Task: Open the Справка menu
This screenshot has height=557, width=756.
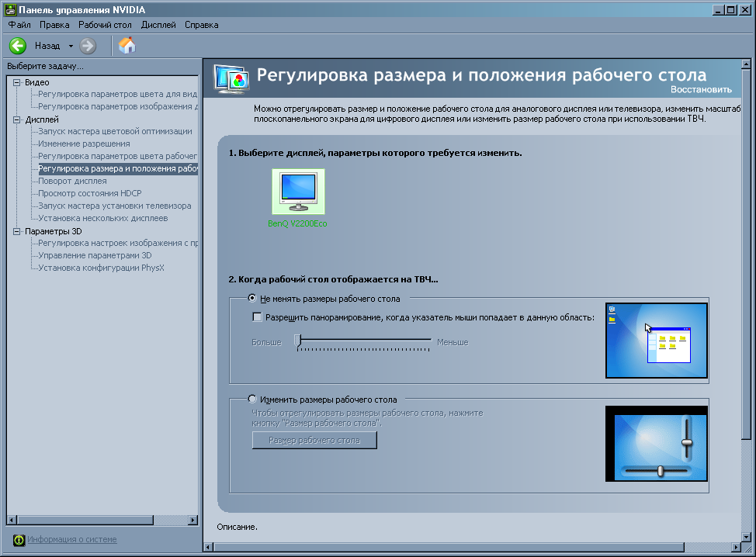Action: click(x=202, y=25)
